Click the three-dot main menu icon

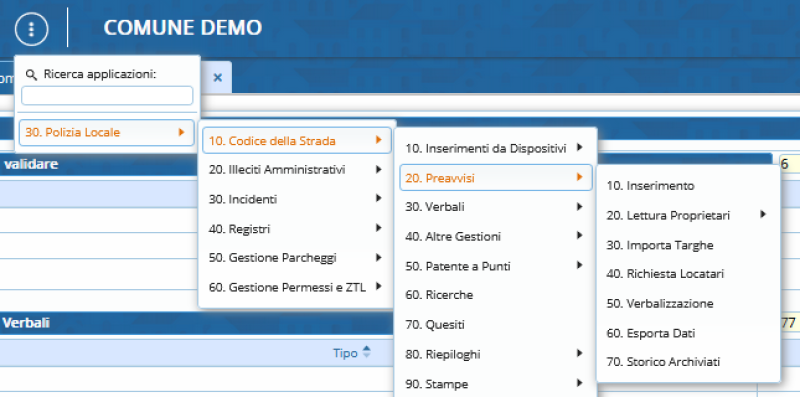[31, 29]
